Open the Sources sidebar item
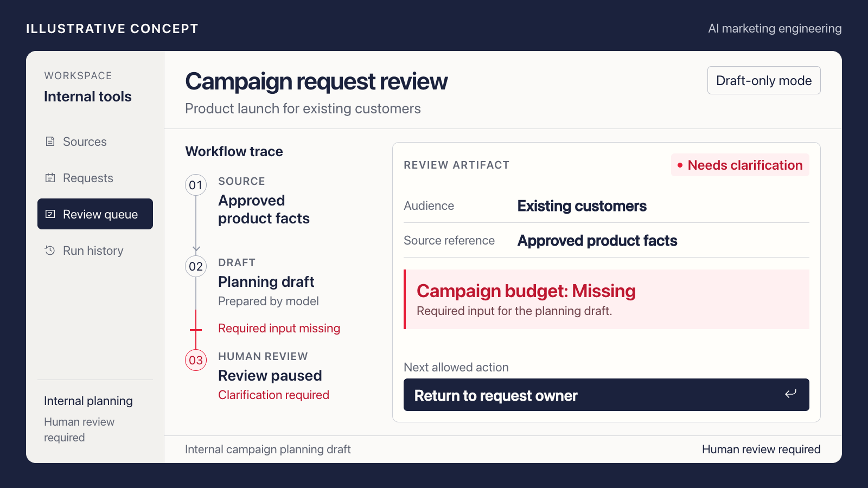The height and width of the screenshot is (488, 868). [95, 142]
